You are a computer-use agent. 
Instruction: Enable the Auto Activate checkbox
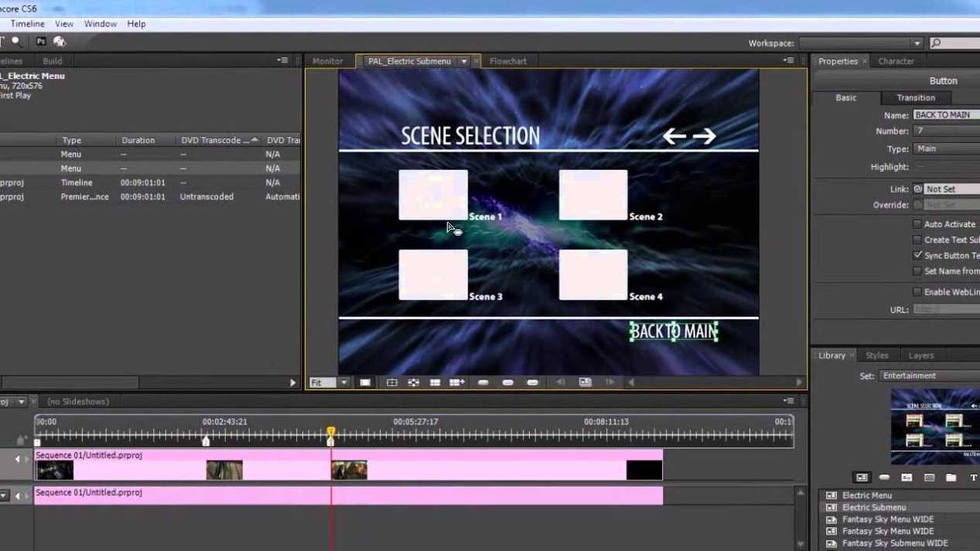point(917,224)
